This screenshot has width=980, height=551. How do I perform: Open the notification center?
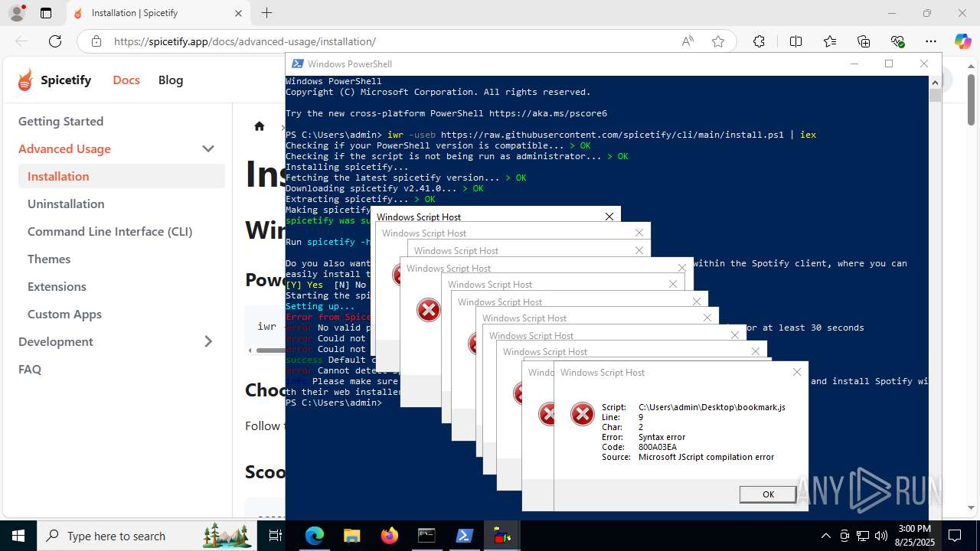[955, 536]
